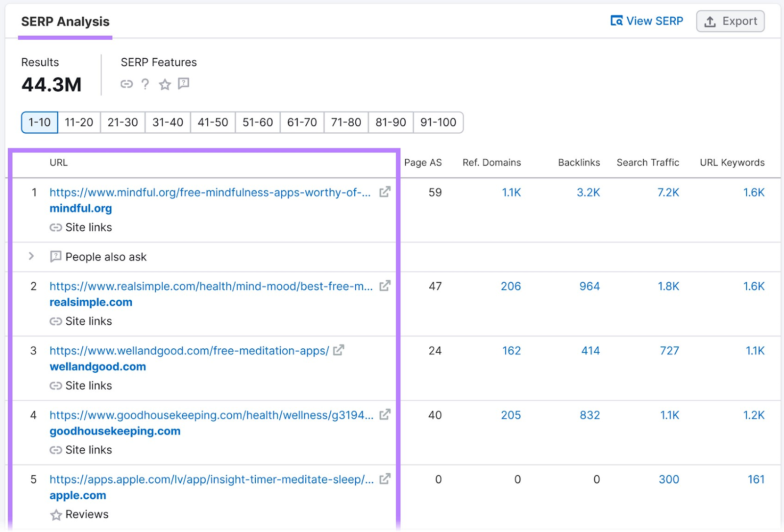
Task: Open mindful.org URL via external link icon
Action: (385, 192)
